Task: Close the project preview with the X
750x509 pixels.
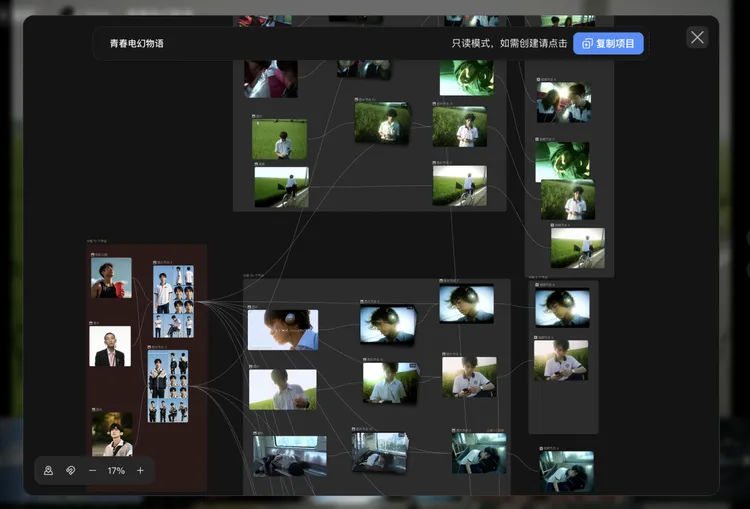Action: [697, 38]
